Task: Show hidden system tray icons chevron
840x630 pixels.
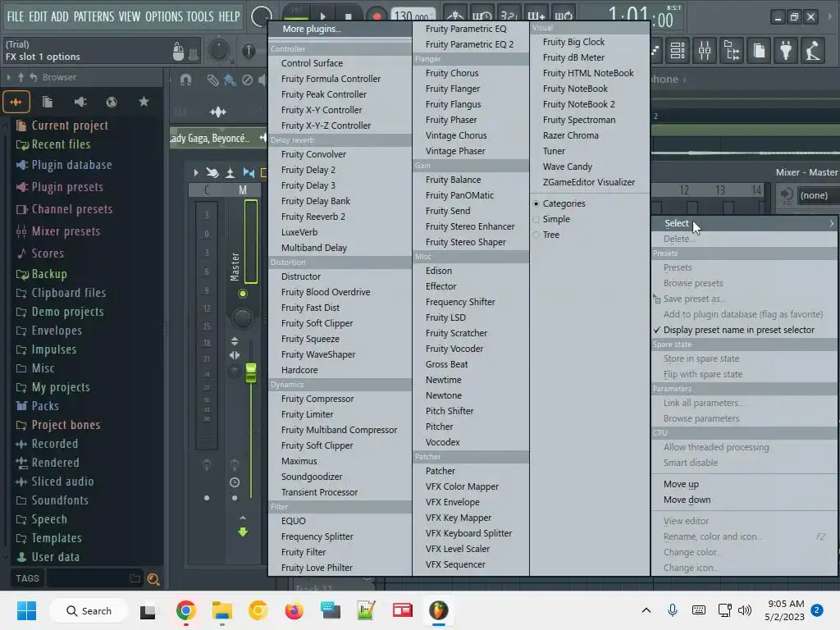Action: [646, 610]
